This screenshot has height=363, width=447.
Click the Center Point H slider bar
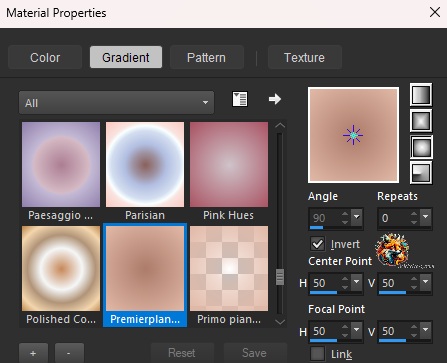(x=336, y=293)
